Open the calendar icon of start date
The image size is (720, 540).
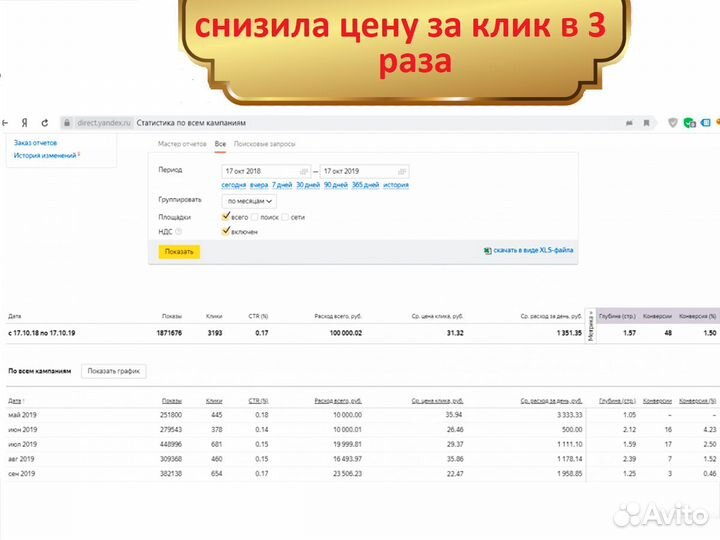(304, 171)
